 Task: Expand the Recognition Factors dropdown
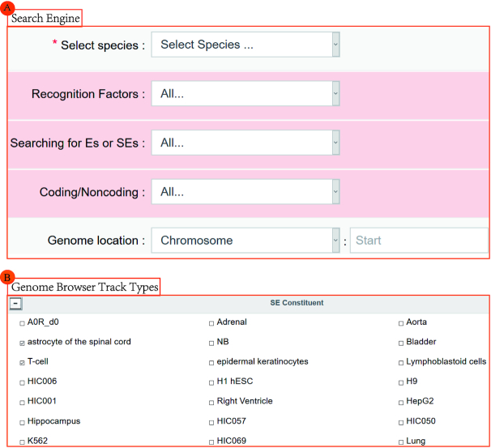(x=245, y=95)
